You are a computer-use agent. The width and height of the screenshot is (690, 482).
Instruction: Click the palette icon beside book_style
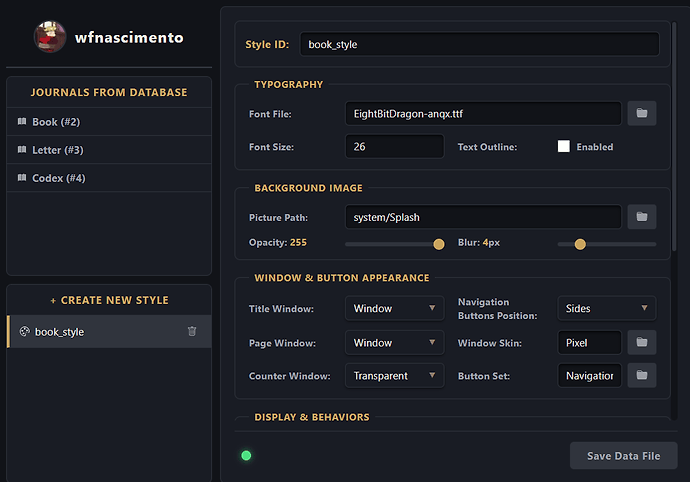[x=25, y=331]
